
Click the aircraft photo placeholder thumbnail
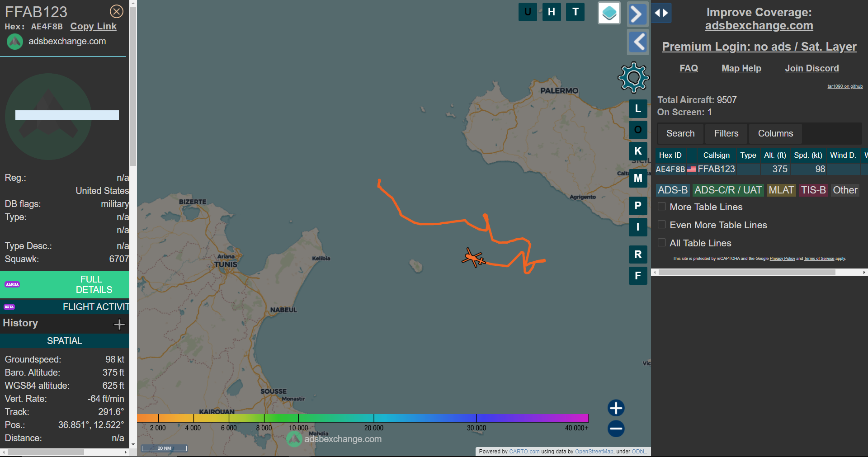pos(48,116)
